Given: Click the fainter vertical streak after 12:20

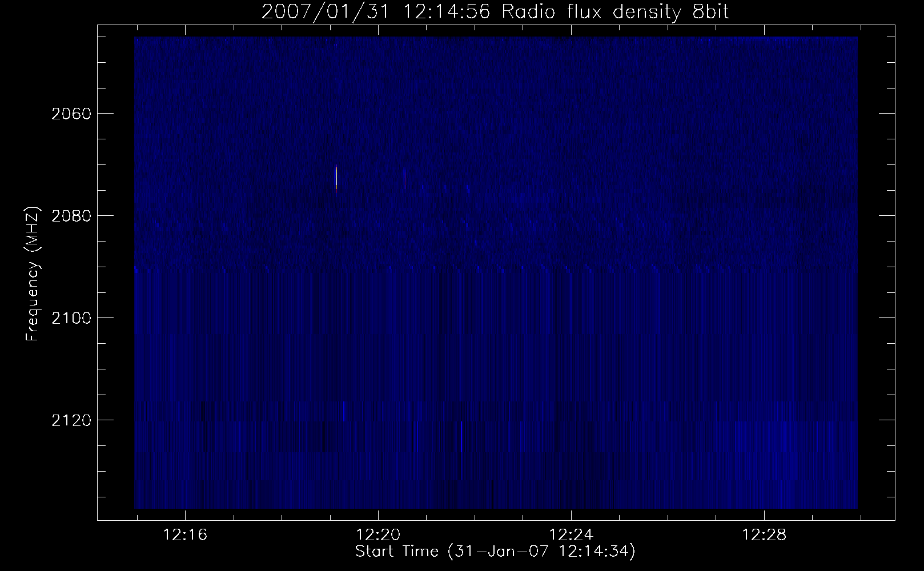Looking at the screenshot, I should [x=405, y=179].
